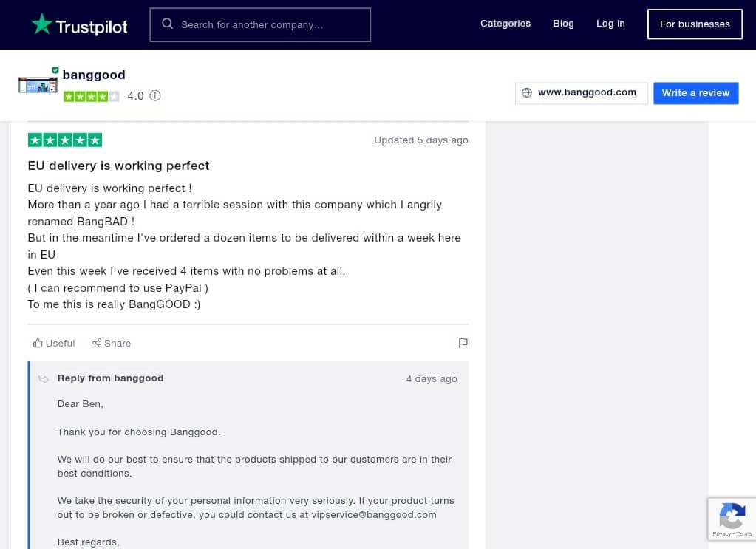The height and width of the screenshot is (549, 756).
Task: Click the verified badge on the banggood logo
Action: (x=55, y=70)
